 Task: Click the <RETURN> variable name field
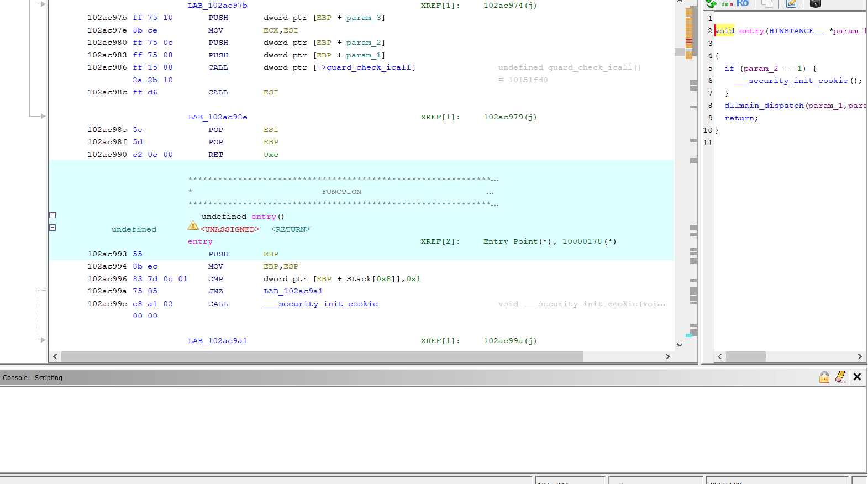(x=291, y=229)
